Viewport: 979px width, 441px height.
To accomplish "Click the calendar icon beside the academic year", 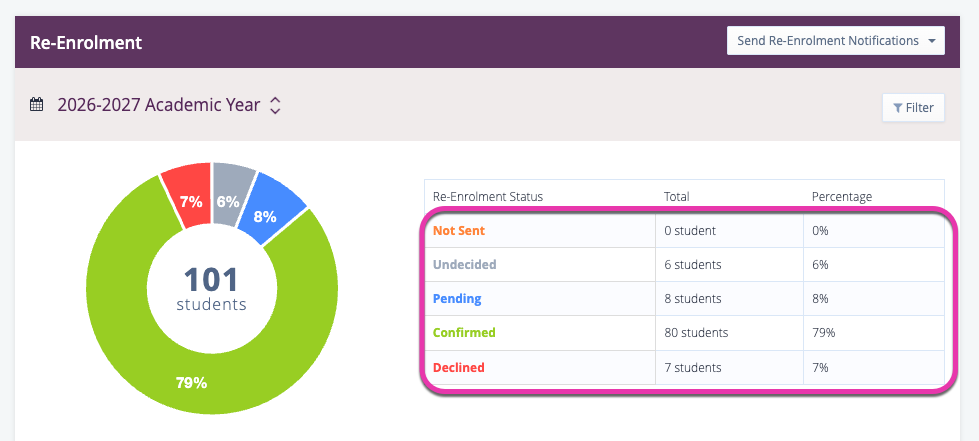I will [37, 104].
